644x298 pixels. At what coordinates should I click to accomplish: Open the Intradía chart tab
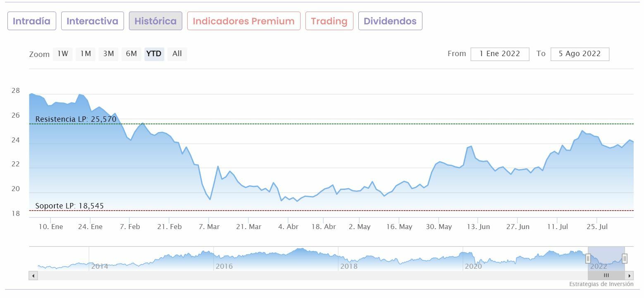[x=31, y=21]
